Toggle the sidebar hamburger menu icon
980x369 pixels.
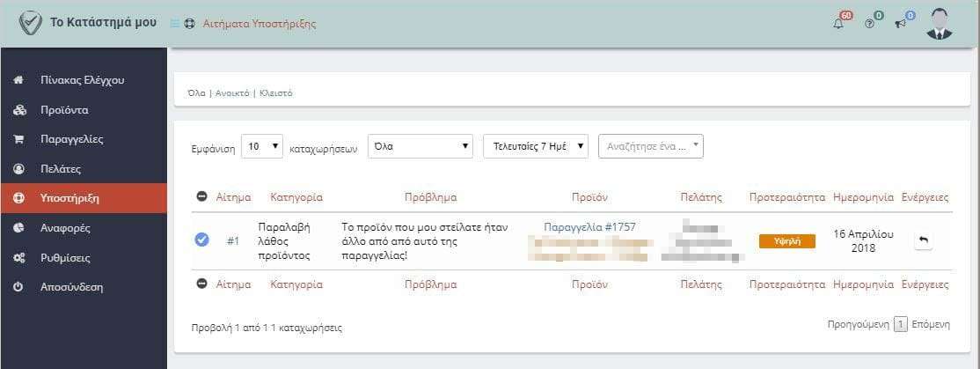tap(174, 24)
